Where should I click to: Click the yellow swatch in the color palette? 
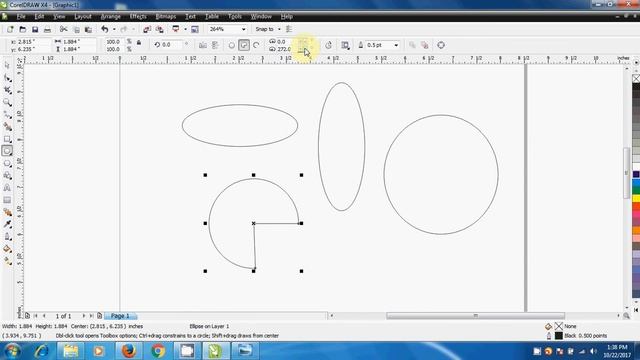(636, 199)
